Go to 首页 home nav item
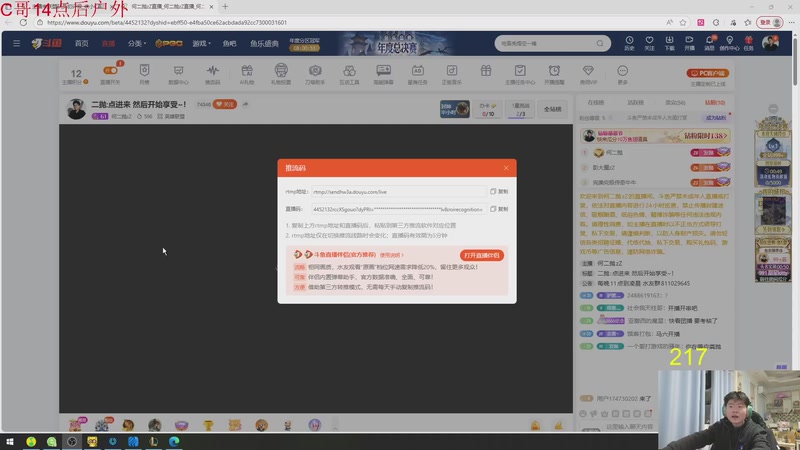This screenshot has width=800, height=450. coord(82,43)
